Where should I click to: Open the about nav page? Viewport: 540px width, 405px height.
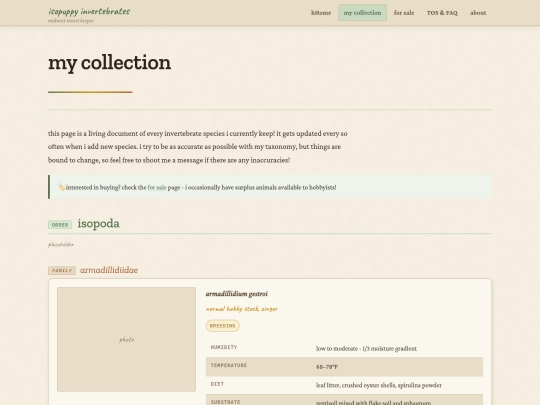(x=478, y=13)
